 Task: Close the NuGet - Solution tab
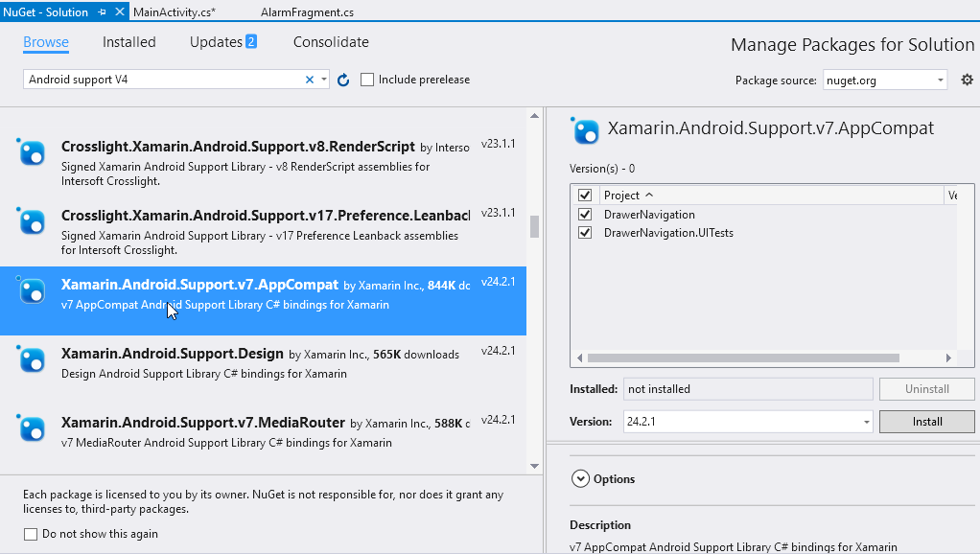click(119, 12)
